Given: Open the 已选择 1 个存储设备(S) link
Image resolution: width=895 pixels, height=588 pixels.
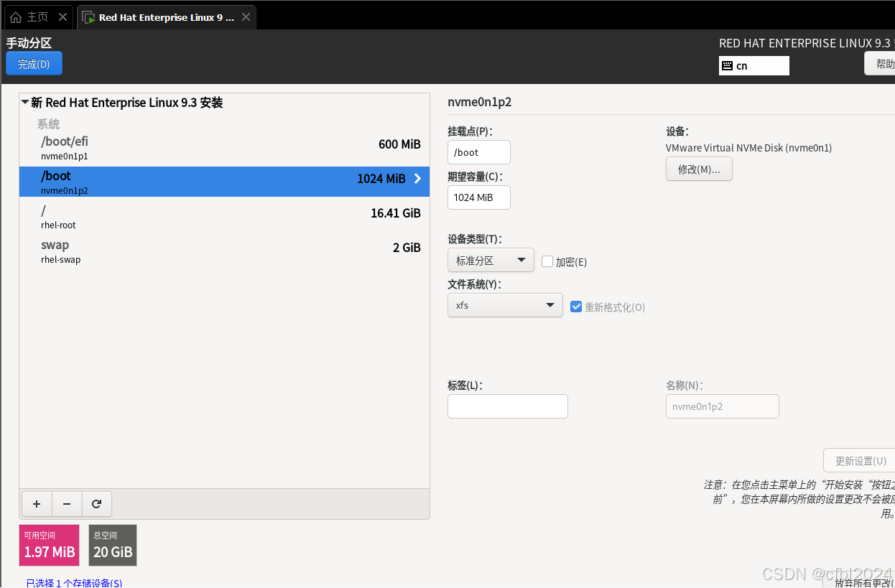Looking at the screenshot, I should coord(74,583).
